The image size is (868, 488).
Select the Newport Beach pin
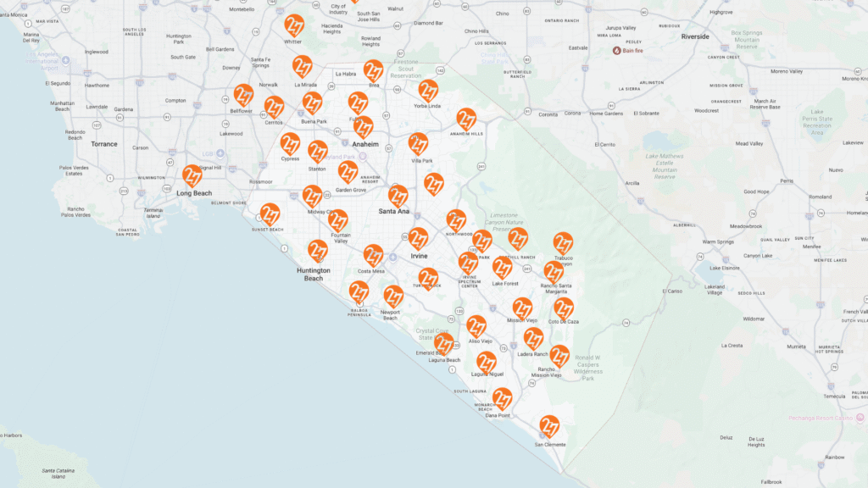click(x=393, y=297)
